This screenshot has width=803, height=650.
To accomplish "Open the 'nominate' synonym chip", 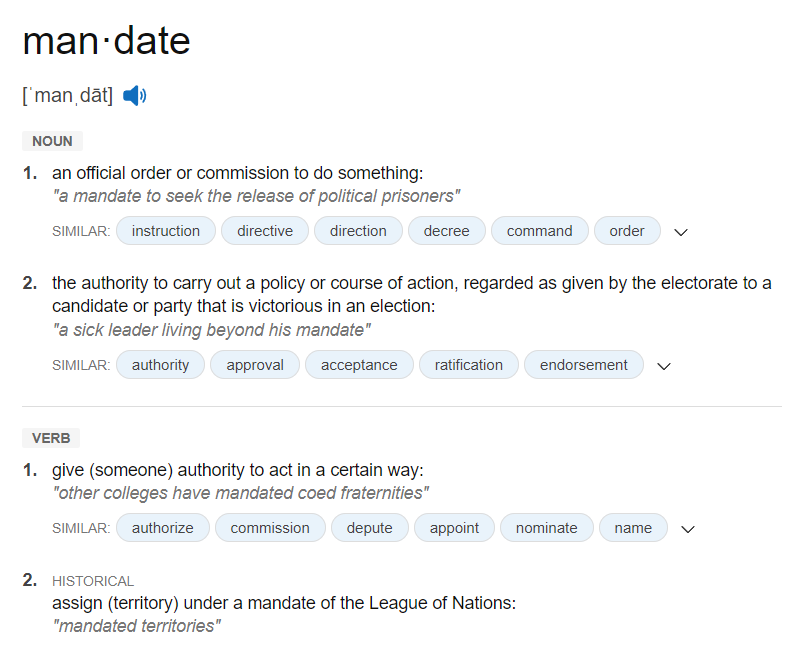I will coord(546,528).
